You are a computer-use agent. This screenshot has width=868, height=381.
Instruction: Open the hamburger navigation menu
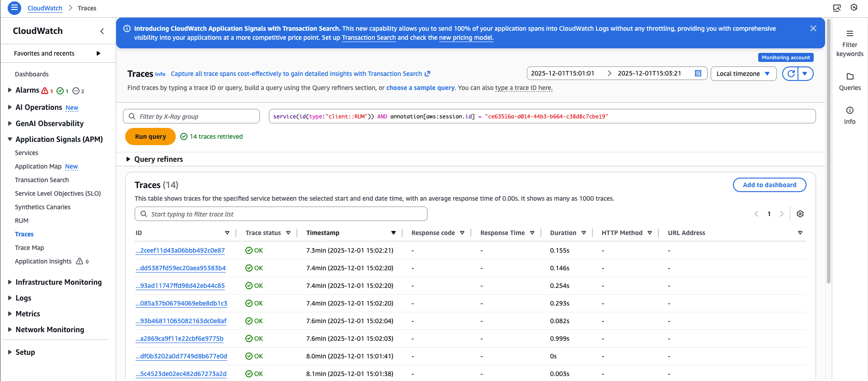[14, 8]
